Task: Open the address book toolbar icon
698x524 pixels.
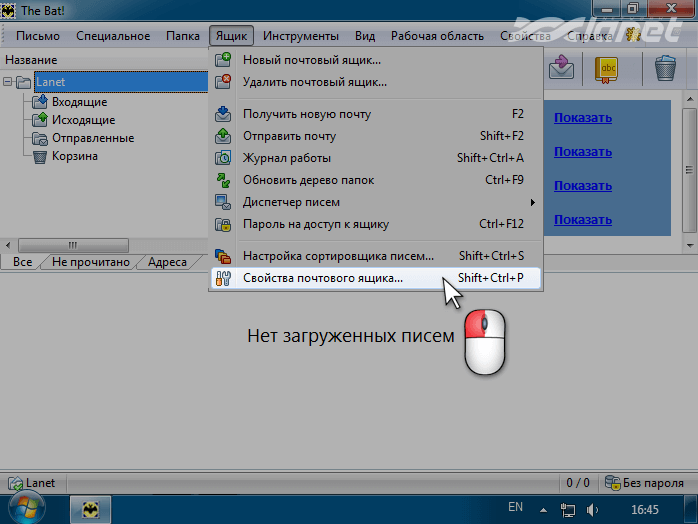Action: click(607, 68)
